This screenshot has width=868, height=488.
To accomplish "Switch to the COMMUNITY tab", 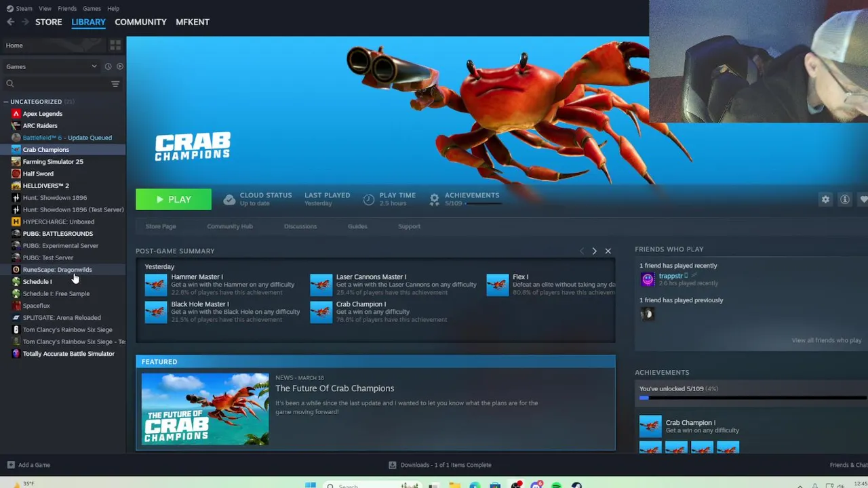I will tap(140, 22).
